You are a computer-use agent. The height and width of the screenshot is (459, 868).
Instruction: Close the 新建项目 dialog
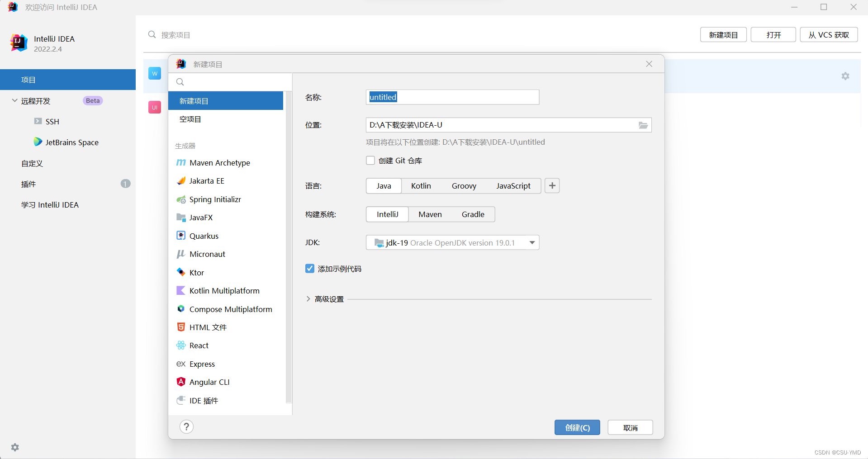click(x=649, y=64)
